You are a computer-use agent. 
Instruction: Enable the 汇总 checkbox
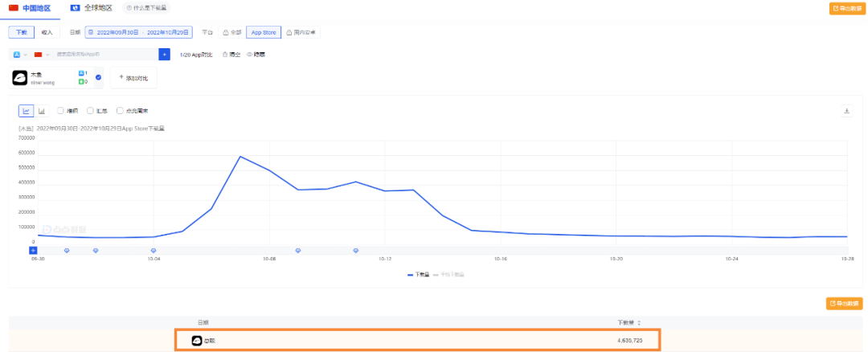coord(90,111)
